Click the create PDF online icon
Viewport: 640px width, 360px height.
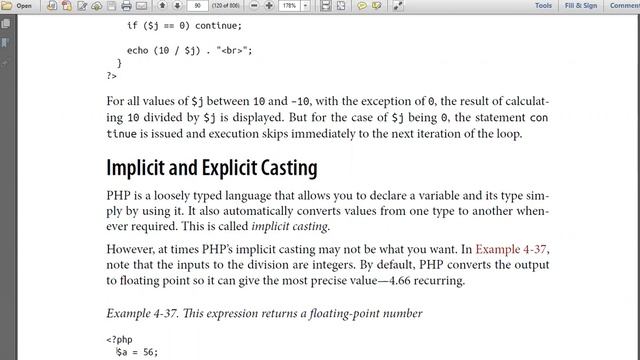[x=52, y=6]
